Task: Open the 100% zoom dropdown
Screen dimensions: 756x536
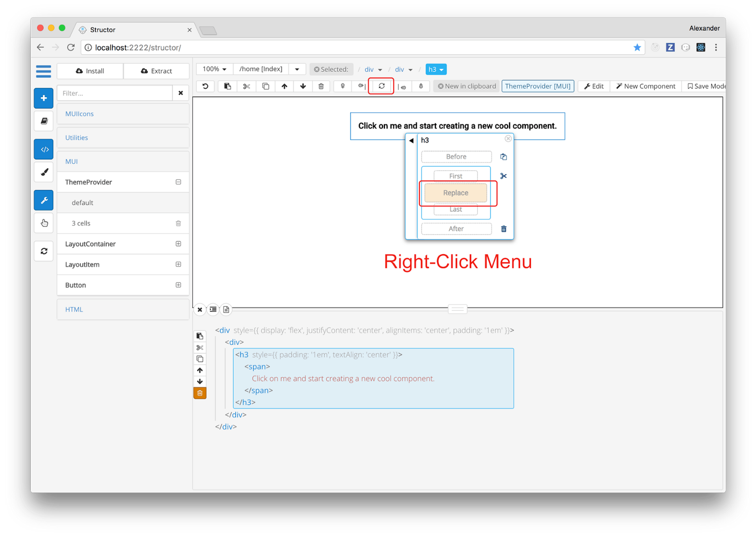Action: click(x=215, y=69)
